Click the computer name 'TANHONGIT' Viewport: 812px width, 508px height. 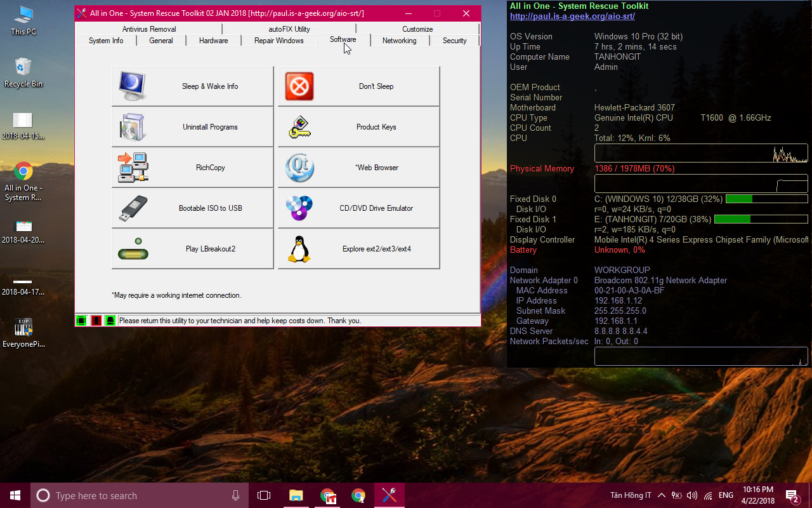[x=618, y=57]
